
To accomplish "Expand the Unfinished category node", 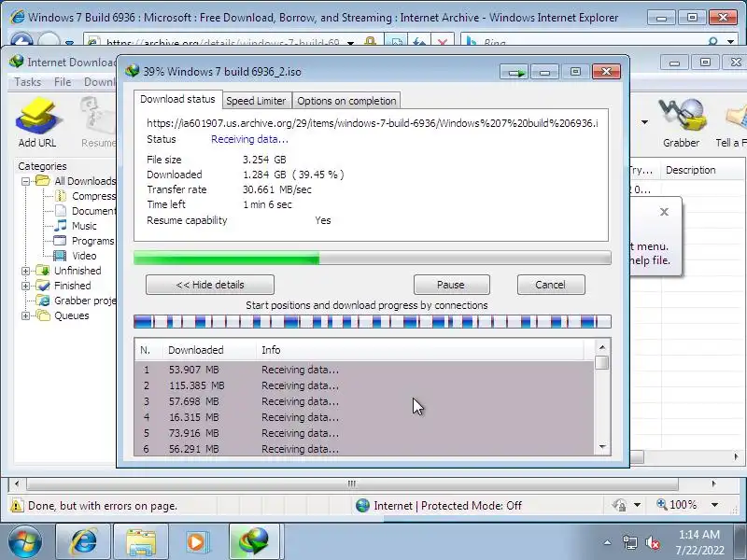I will tap(26, 271).
